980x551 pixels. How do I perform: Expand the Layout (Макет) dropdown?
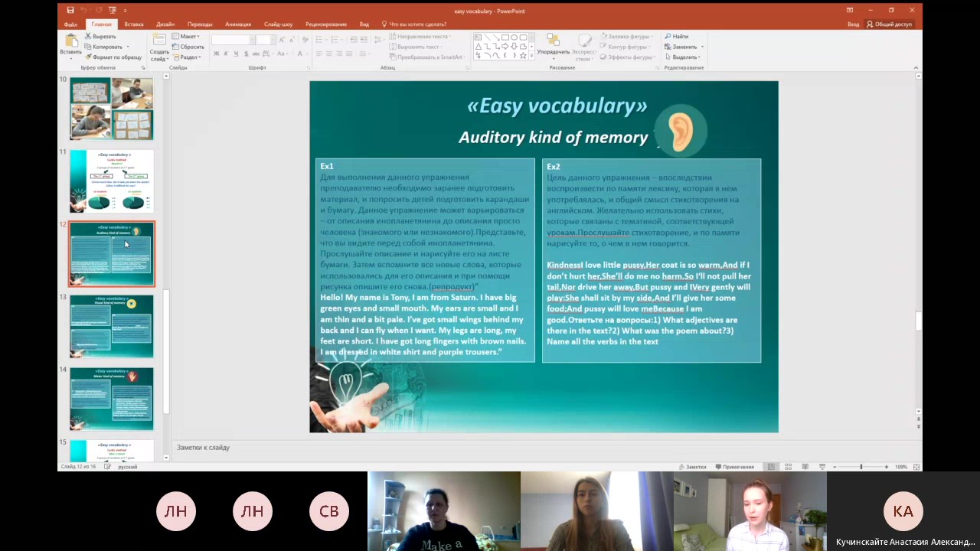pos(186,37)
